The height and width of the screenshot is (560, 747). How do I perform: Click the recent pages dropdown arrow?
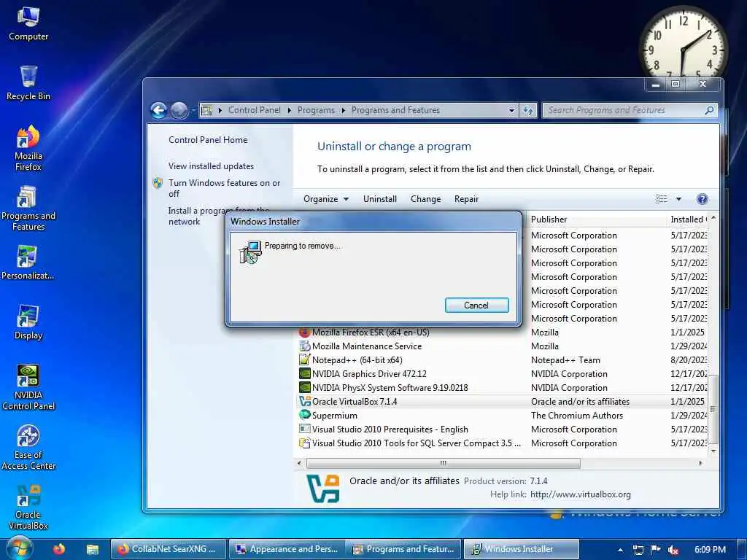(193, 111)
